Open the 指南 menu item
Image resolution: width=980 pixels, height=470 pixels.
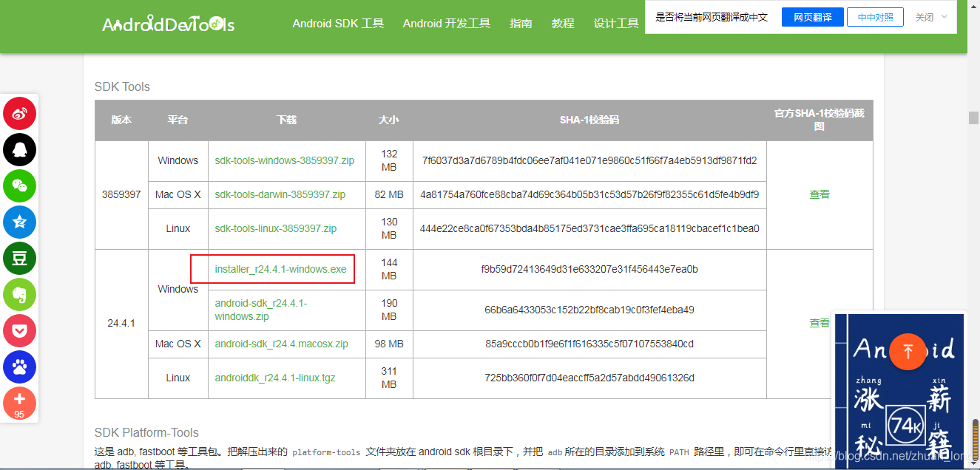coord(521,24)
